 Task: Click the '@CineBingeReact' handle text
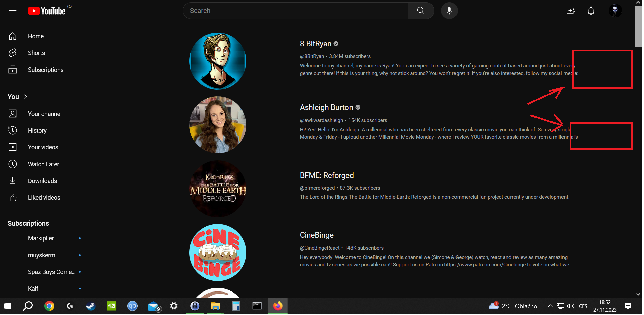click(x=320, y=248)
